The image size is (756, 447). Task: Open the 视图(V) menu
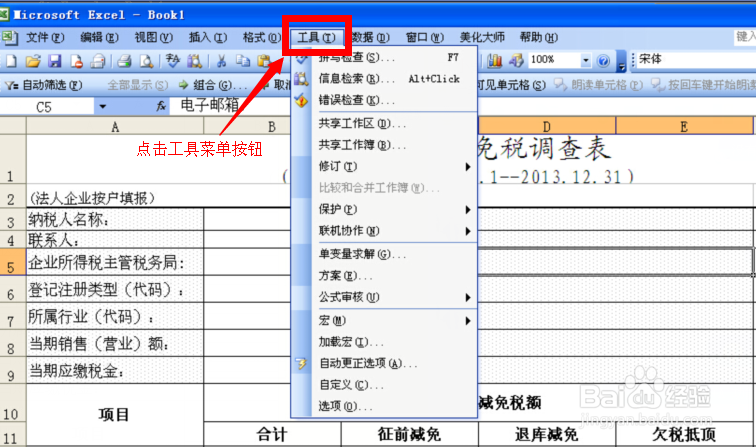coord(153,37)
